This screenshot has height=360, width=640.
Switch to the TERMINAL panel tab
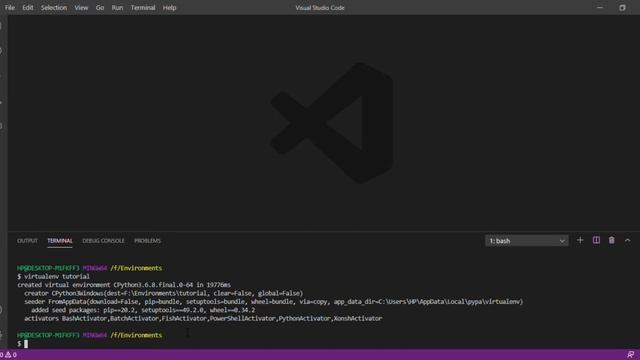click(x=60, y=241)
